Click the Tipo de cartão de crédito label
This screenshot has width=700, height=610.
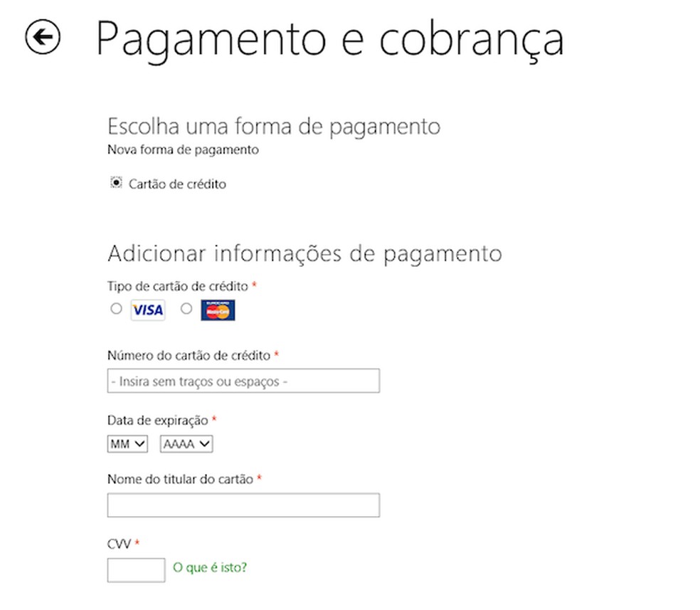pyautogui.click(x=177, y=286)
